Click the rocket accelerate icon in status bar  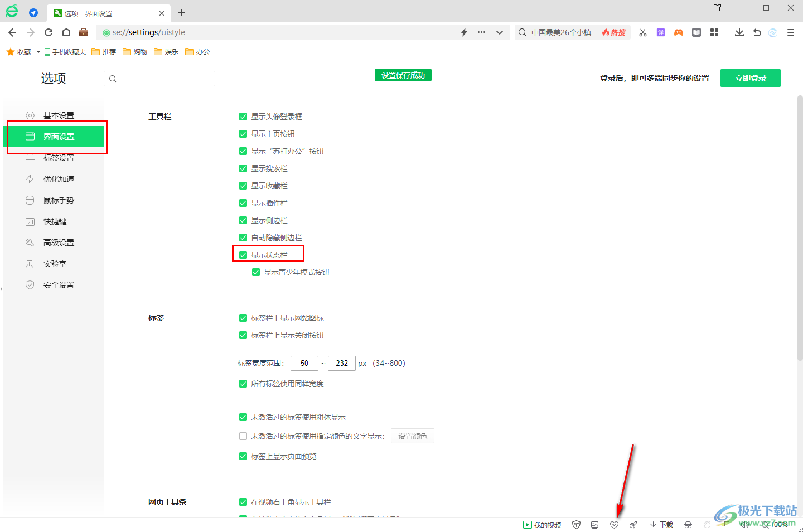click(633, 525)
